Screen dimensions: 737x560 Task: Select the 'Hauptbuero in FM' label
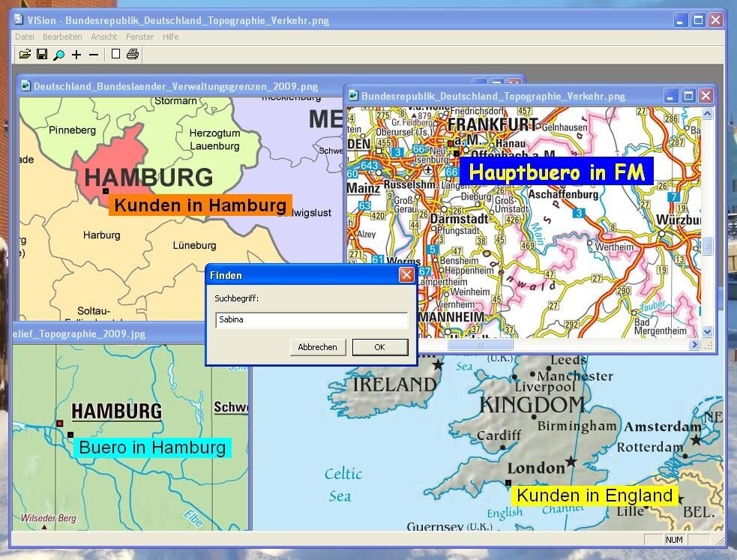[x=556, y=171]
